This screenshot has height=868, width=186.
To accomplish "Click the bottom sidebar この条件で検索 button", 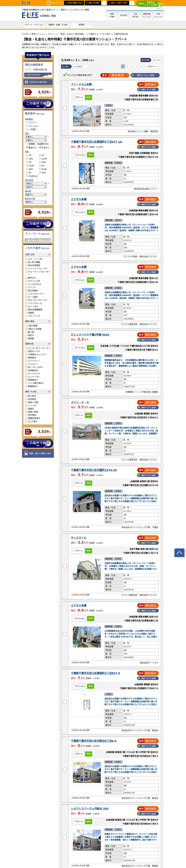I will click(x=38, y=443).
